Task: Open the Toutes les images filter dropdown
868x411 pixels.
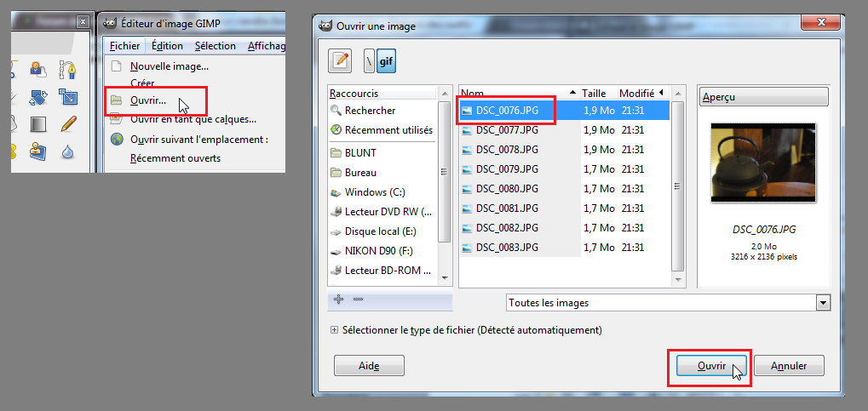Action: point(668,303)
